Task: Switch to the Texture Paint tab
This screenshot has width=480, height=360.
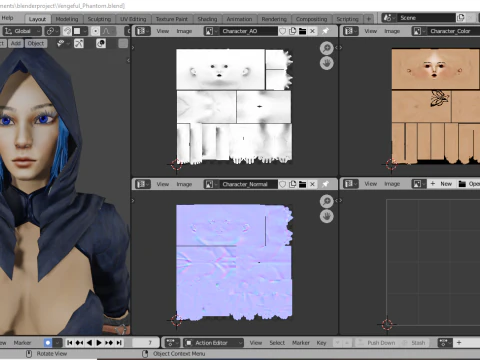Action: [x=172, y=19]
